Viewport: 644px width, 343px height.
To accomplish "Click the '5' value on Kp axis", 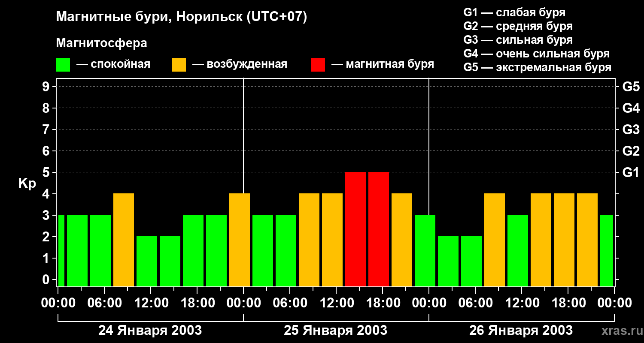I will click(47, 172).
